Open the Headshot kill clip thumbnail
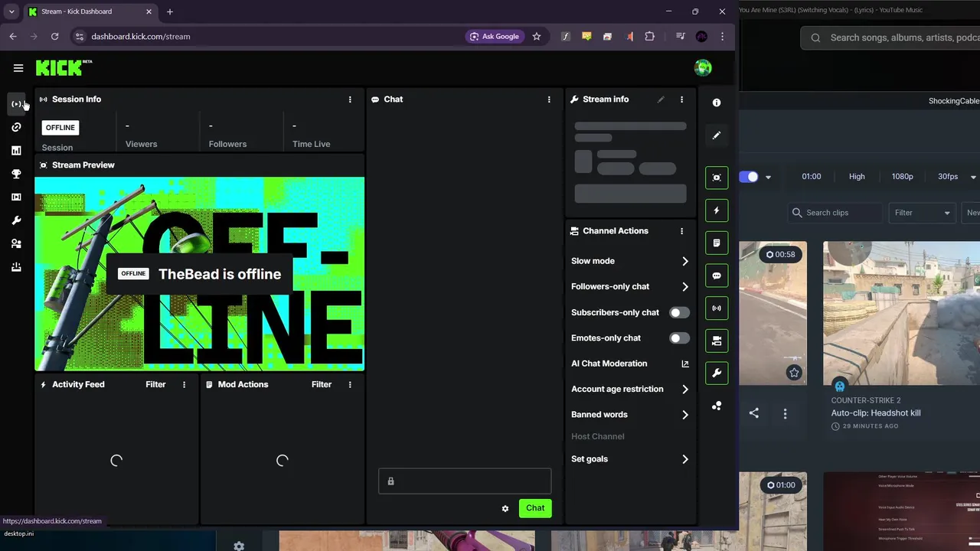 (901, 314)
